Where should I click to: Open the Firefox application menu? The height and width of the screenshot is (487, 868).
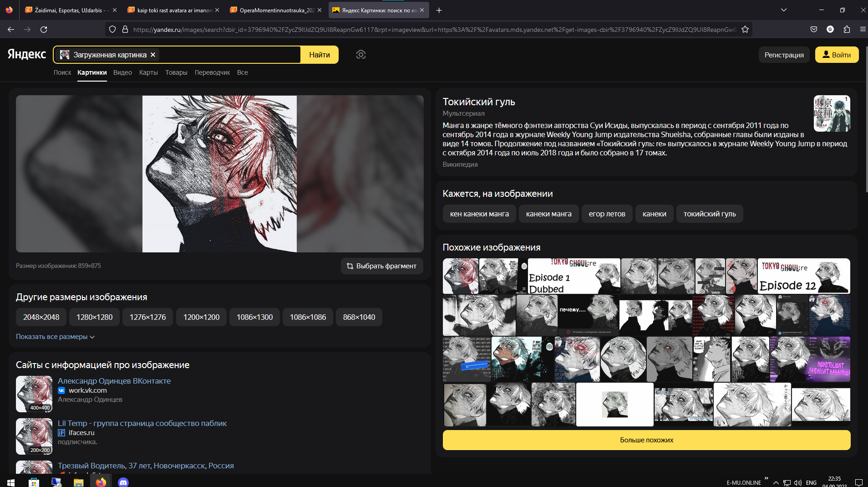point(863,30)
